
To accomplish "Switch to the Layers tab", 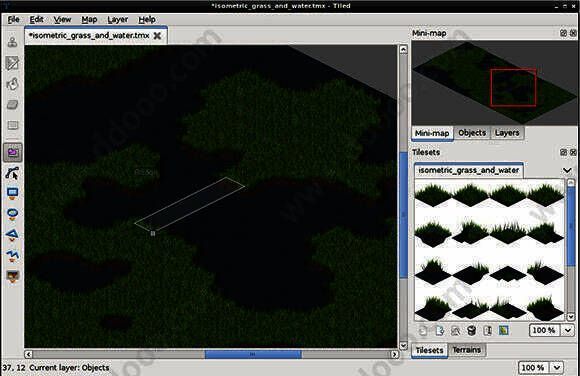I will [507, 133].
